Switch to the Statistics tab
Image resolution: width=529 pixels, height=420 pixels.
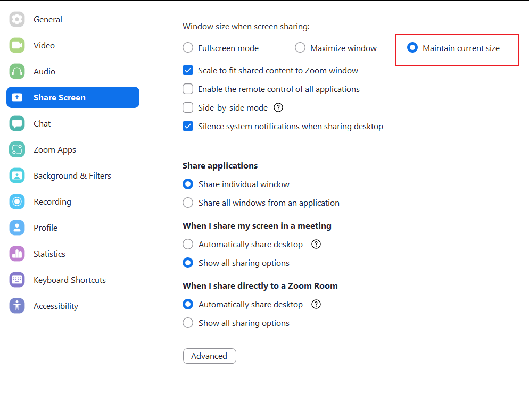click(49, 254)
